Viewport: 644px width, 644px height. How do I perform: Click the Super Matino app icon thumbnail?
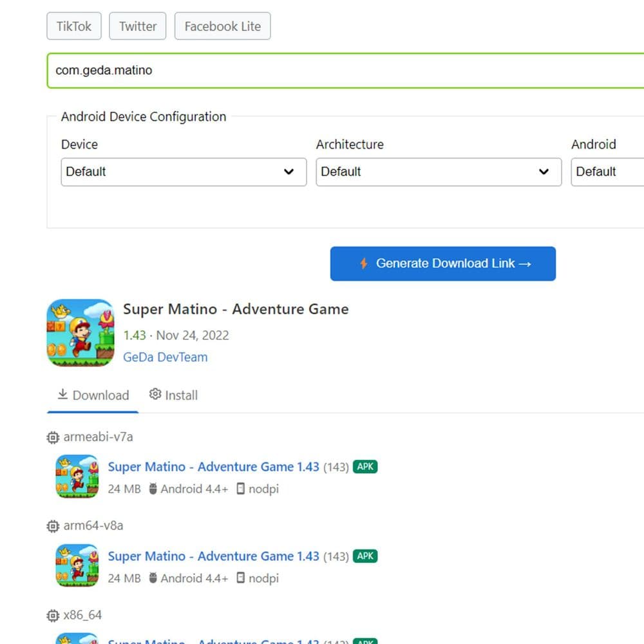pos(80,333)
